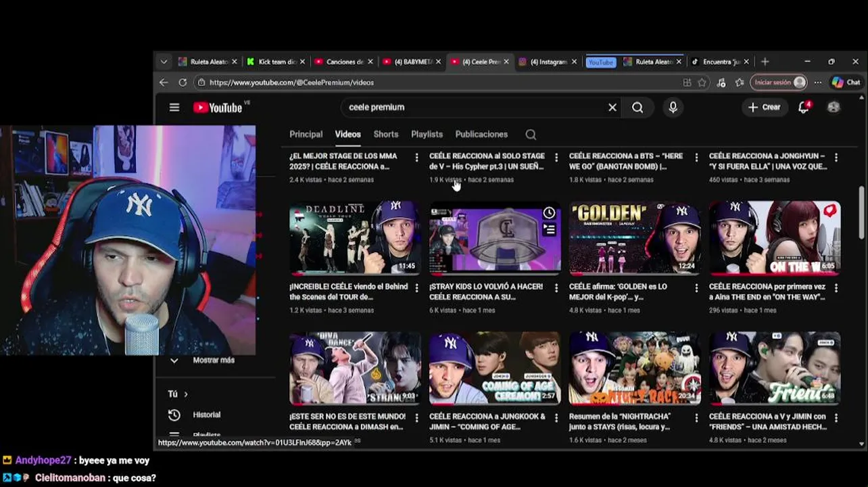This screenshot has width=868, height=487.
Task: Open options for Dimash video
Action: click(x=416, y=418)
